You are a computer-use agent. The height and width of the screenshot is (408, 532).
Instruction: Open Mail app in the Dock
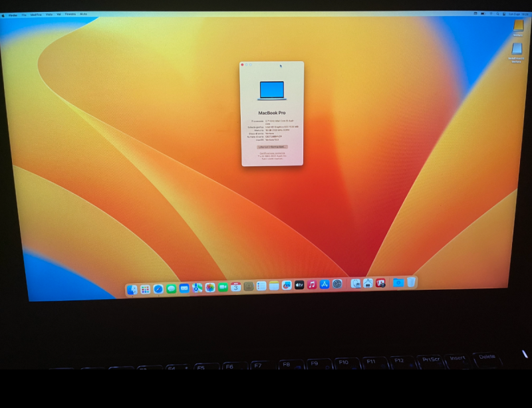184,288
